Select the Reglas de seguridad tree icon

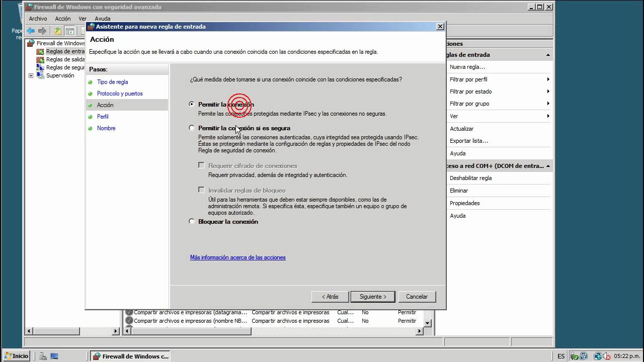(x=40, y=67)
